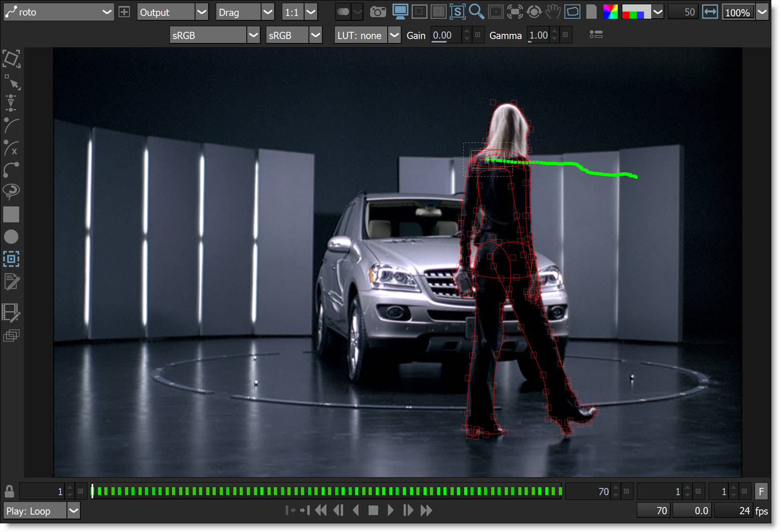
Task: Pick the magnetic lasso freehand tool
Action: [x=11, y=191]
